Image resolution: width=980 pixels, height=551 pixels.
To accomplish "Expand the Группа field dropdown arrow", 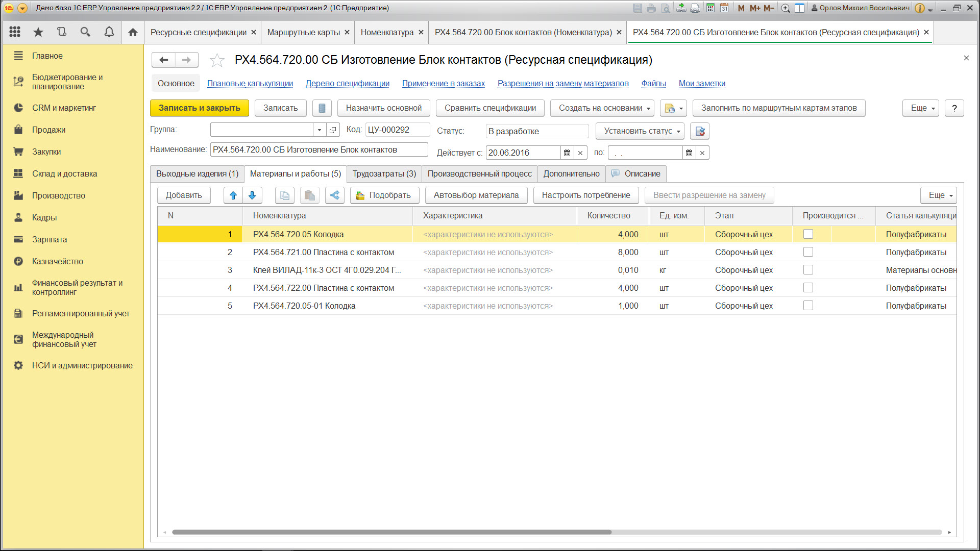I will click(320, 130).
